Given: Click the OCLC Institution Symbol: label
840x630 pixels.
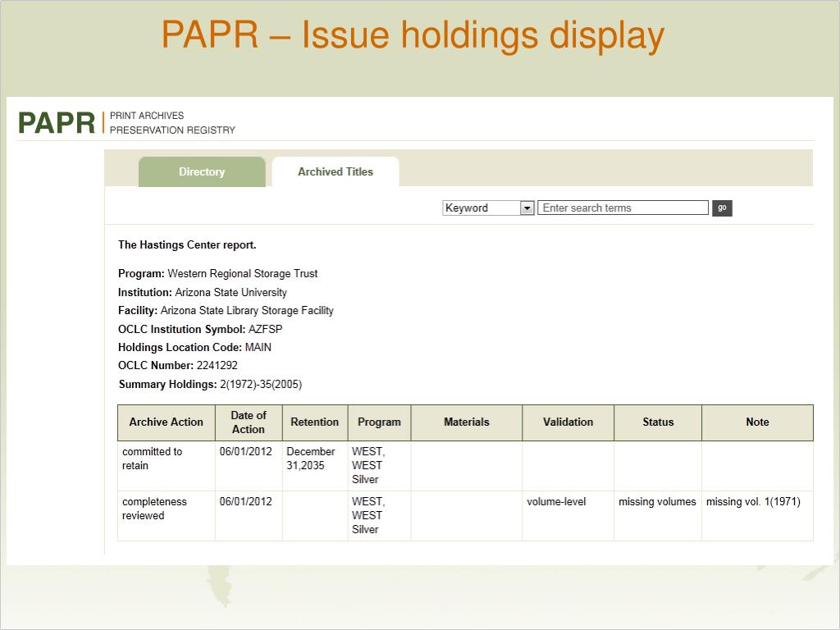Looking at the screenshot, I should 181,329.
